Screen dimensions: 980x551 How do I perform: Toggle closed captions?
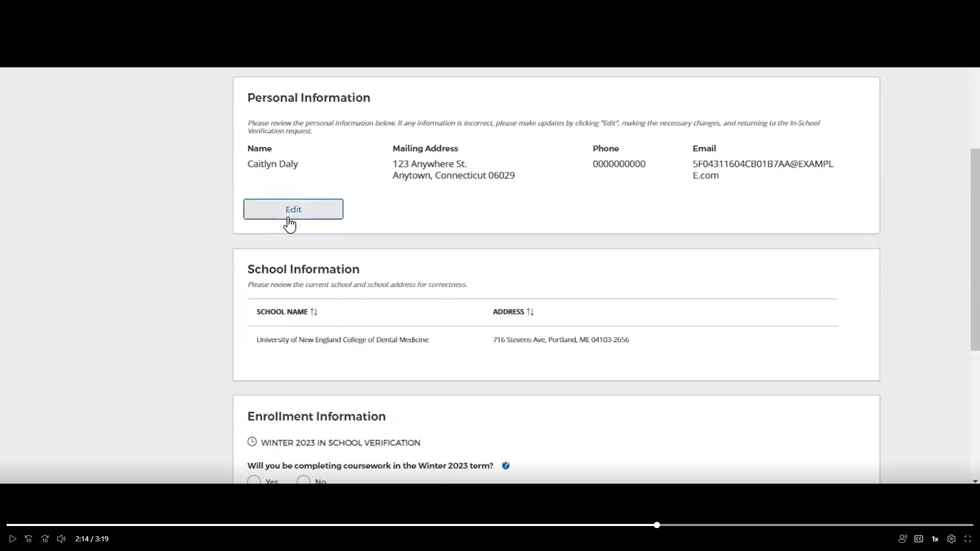pos(919,539)
